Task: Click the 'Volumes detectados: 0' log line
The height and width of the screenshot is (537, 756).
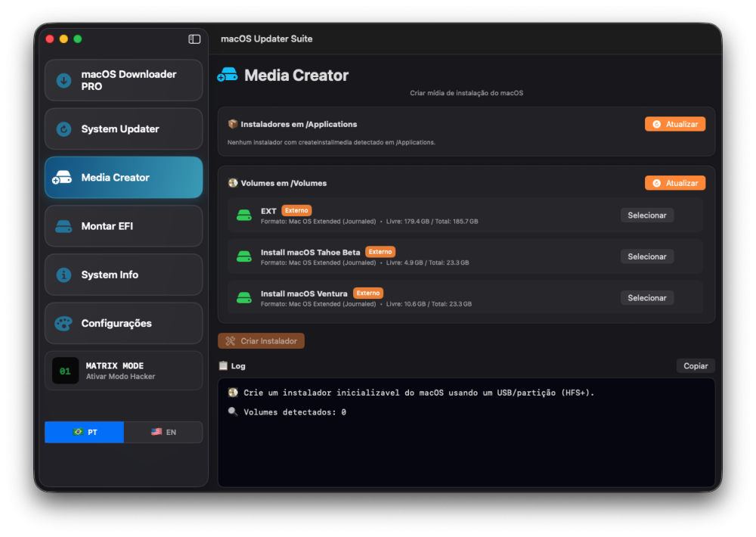Action: [295, 412]
